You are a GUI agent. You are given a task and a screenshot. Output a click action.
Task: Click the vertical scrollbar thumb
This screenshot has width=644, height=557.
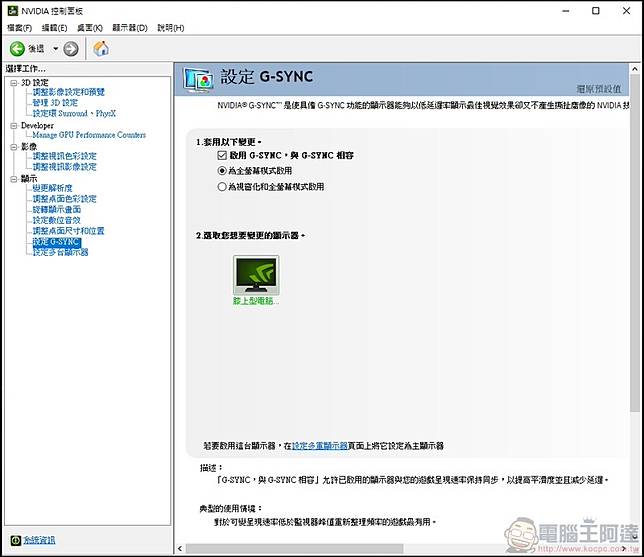tap(635, 242)
